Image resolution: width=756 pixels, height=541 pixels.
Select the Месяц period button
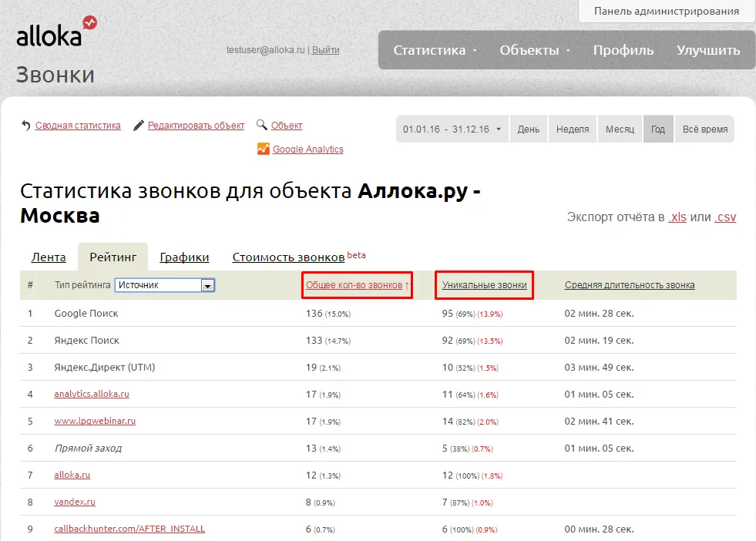(x=620, y=129)
